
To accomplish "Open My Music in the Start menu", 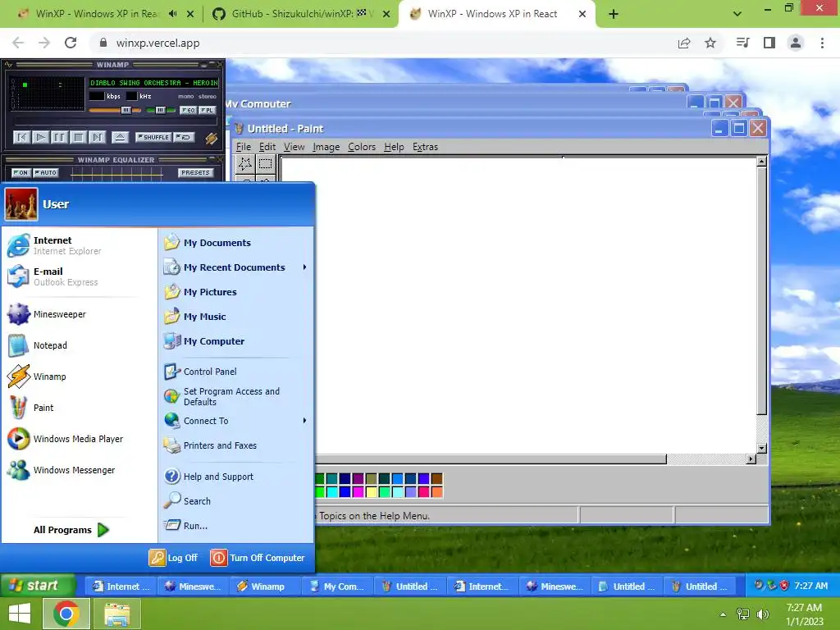I will 236,317.
